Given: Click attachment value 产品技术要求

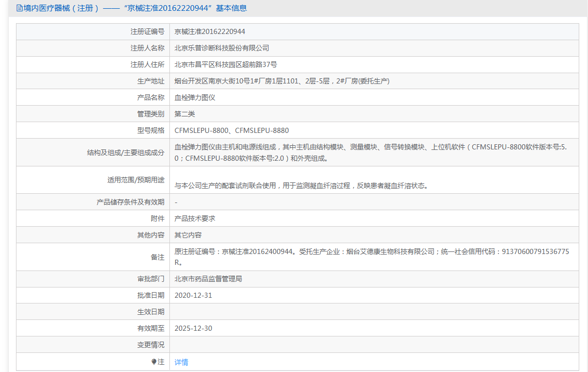Looking at the screenshot, I should click(x=195, y=219).
